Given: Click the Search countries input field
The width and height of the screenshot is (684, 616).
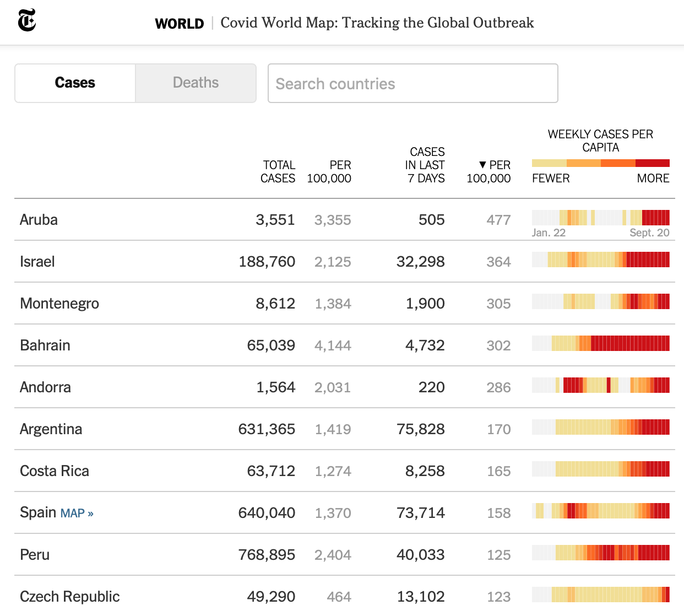Looking at the screenshot, I should pos(412,84).
